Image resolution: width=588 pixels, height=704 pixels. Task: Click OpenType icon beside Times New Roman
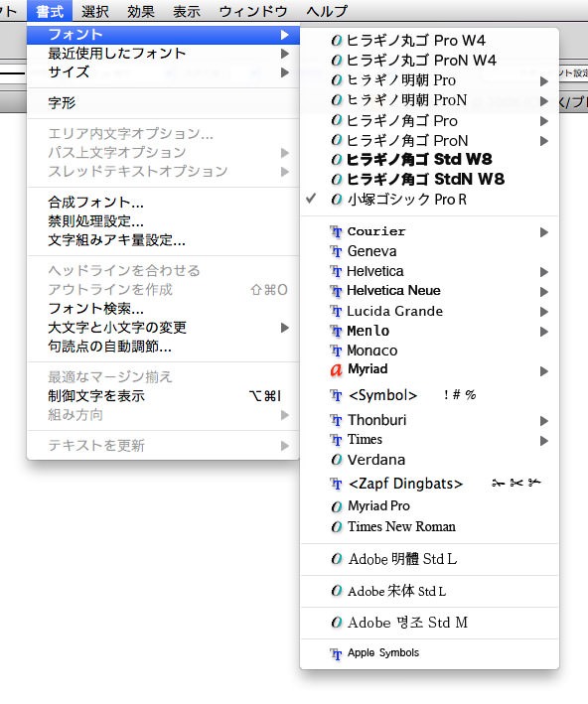(337, 526)
